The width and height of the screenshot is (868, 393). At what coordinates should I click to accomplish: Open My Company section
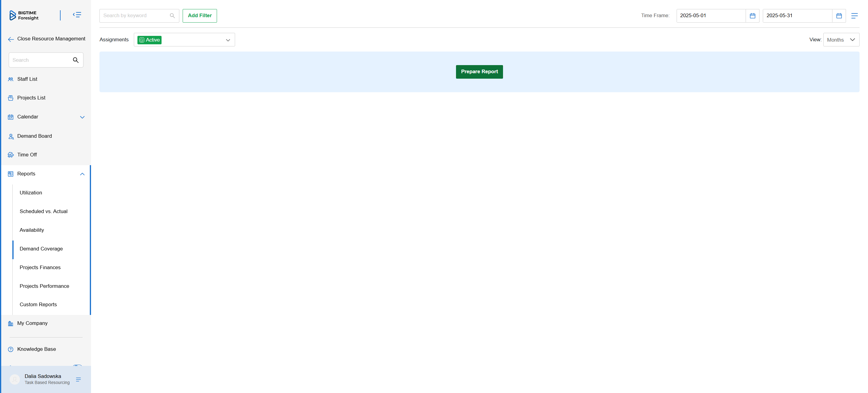(32, 323)
